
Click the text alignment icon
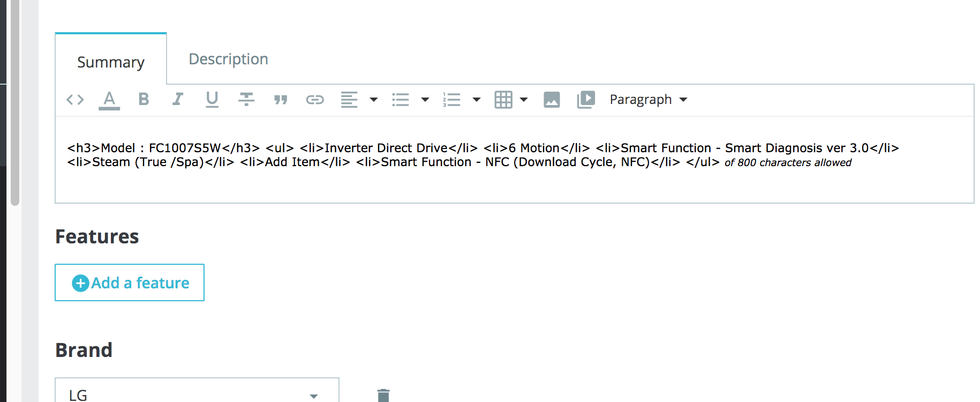[349, 100]
